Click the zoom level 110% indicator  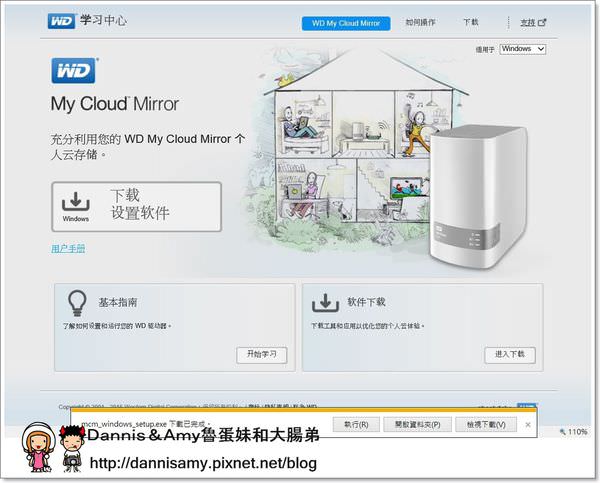coord(573,432)
